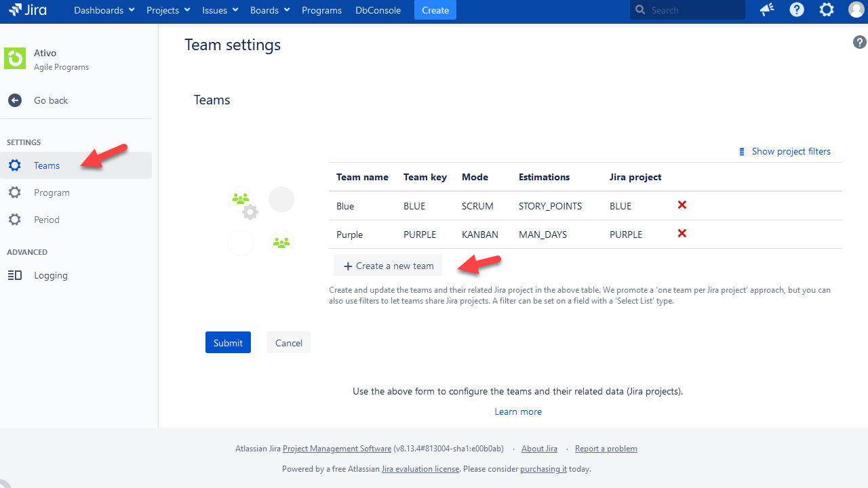Screen dimensions: 868x488
Task: Submit the team settings form
Action: 228,342
